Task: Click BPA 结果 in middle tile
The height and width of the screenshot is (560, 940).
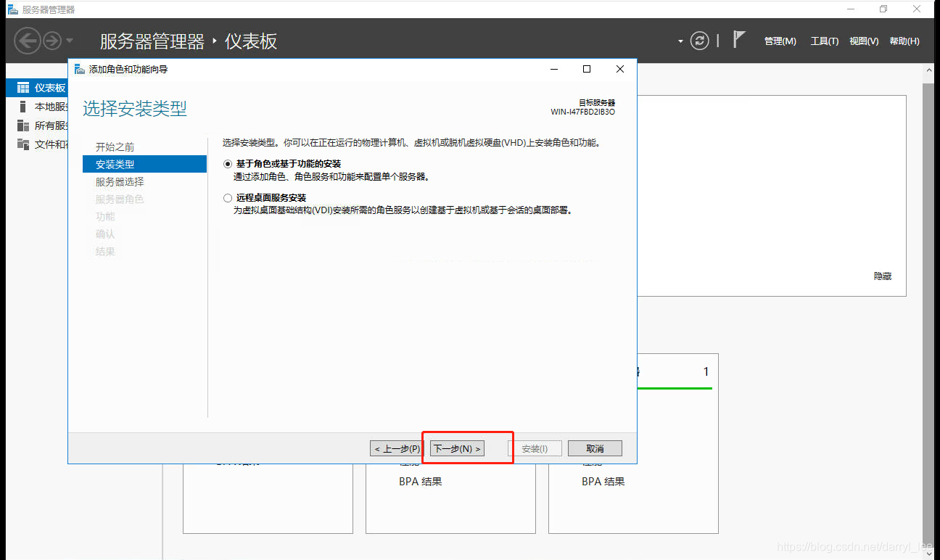Action: click(x=421, y=482)
